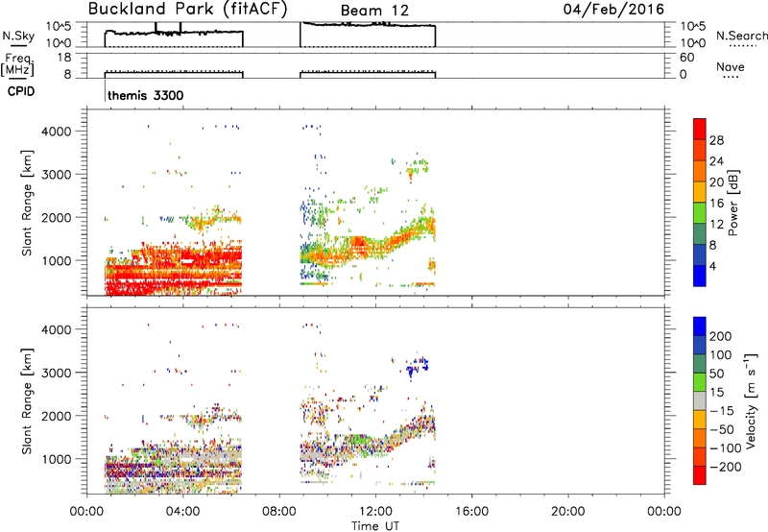Click the "20:00" time tick label
This screenshot has width=768, height=532.
click(x=567, y=512)
